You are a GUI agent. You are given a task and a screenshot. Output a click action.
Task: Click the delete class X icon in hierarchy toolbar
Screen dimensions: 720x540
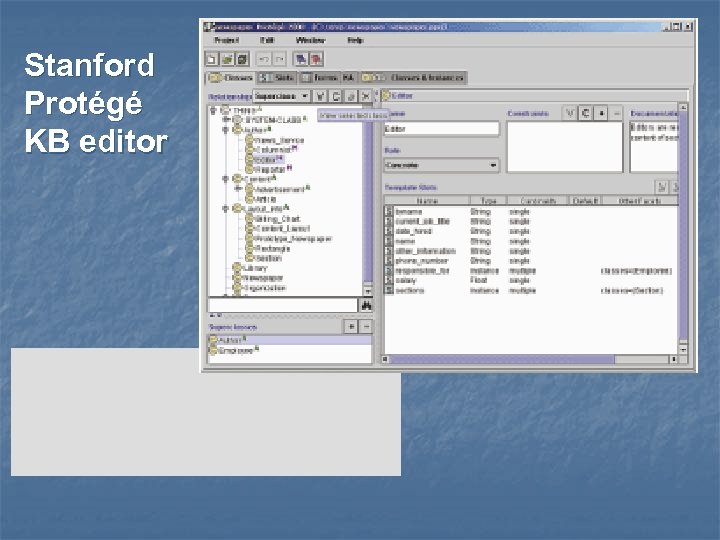coord(366,96)
